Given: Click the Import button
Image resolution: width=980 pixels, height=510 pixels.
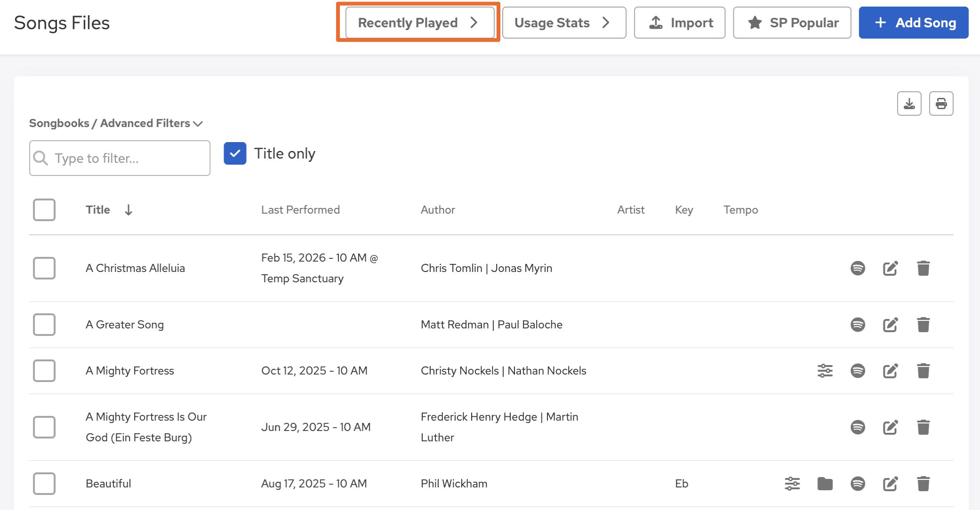Looking at the screenshot, I should pyautogui.click(x=679, y=23).
